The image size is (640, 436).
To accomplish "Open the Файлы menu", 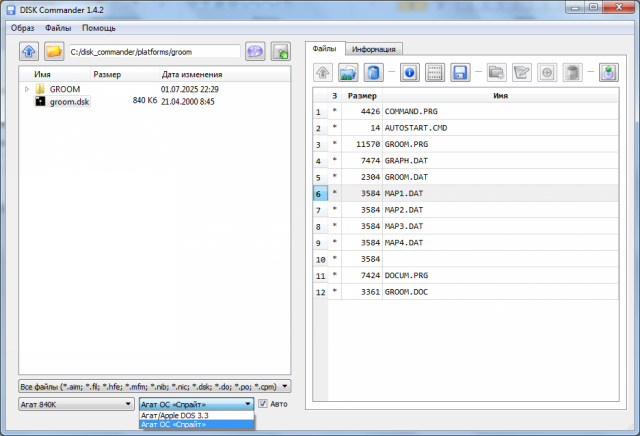I will (x=58, y=28).
